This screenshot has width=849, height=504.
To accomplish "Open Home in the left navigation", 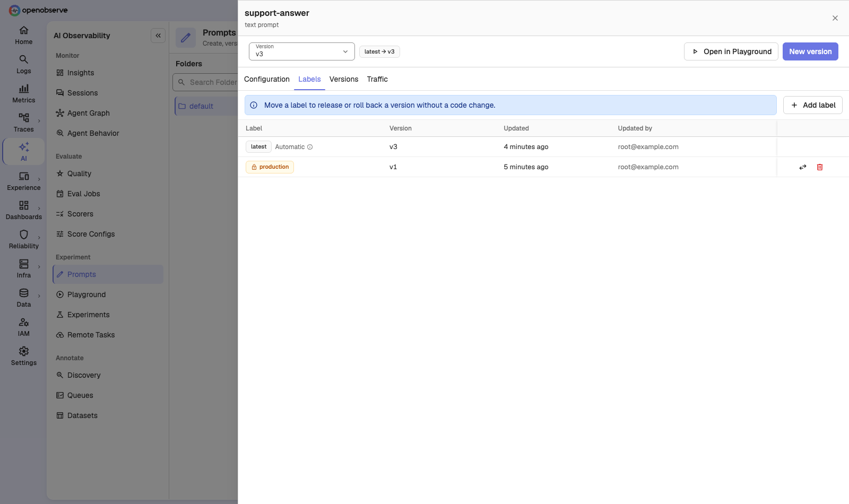I will click(x=24, y=36).
